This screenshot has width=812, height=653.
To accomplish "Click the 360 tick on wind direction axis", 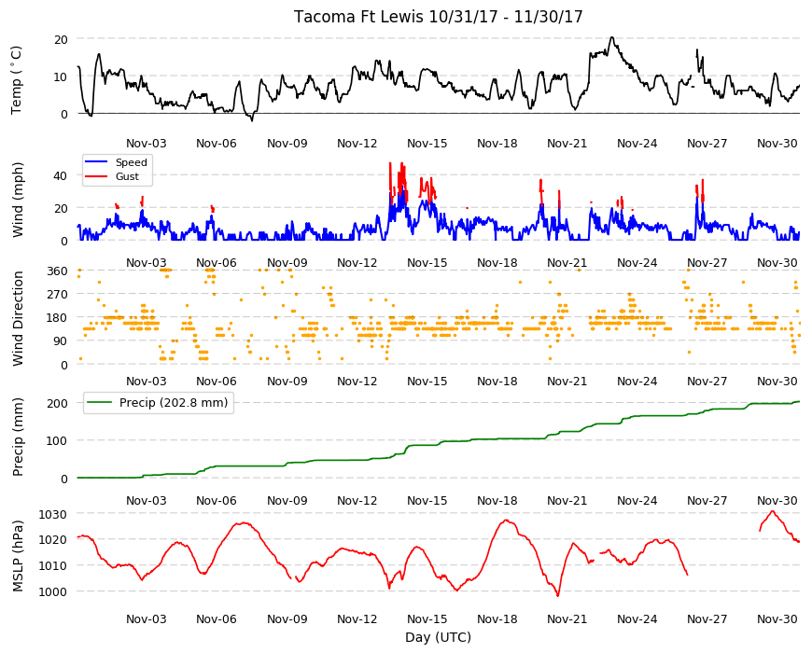I will [58, 271].
